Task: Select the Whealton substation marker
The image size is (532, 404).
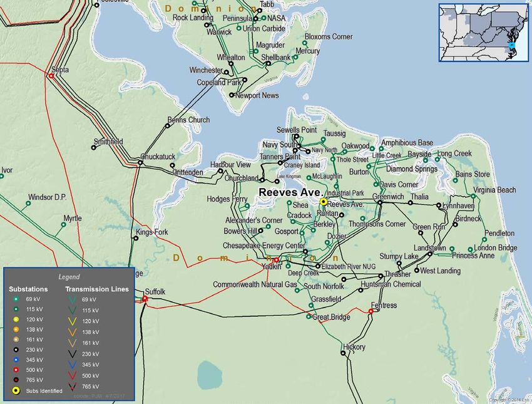Action: 231,63
